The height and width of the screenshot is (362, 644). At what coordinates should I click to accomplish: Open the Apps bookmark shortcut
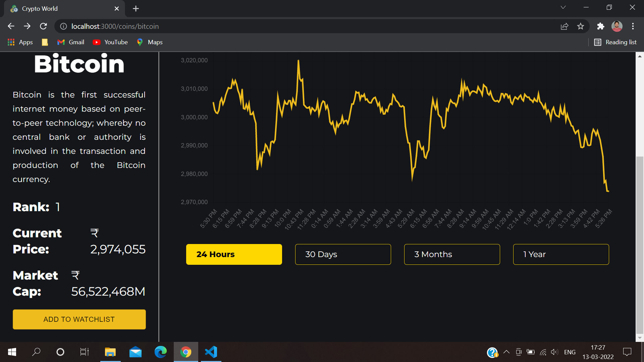[x=20, y=42]
